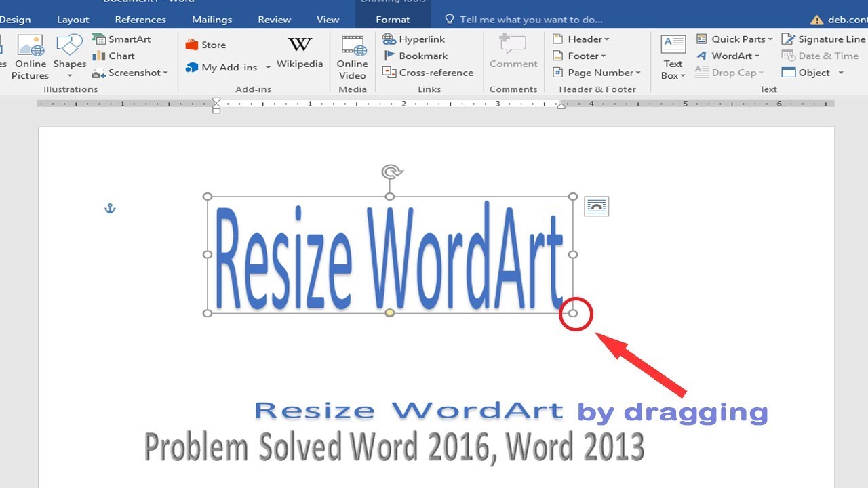Image resolution: width=868 pixels, height=488 pixels.
Task: Click inside the Resize WordArt text
Action: pos(389,256)
